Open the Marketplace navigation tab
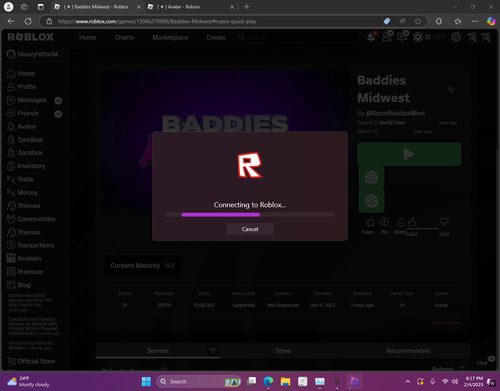Screen dimensions: 500x391 [170, 37]
